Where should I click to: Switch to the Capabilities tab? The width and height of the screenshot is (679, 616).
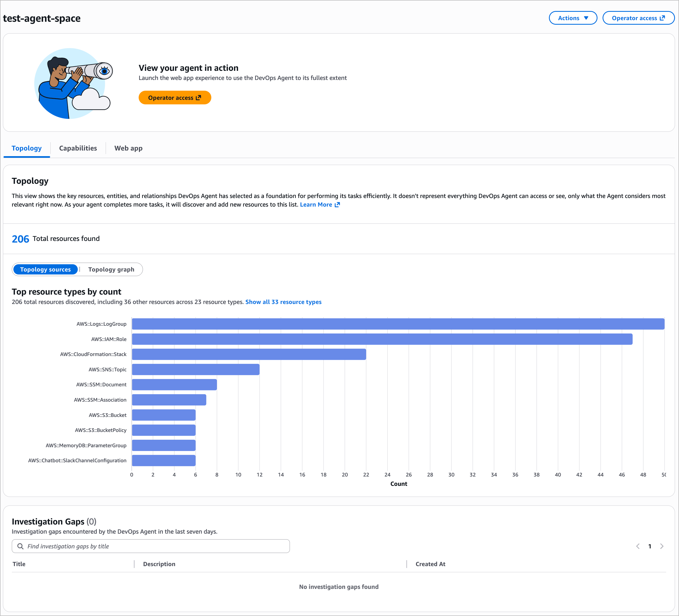[x=78, y=148]
